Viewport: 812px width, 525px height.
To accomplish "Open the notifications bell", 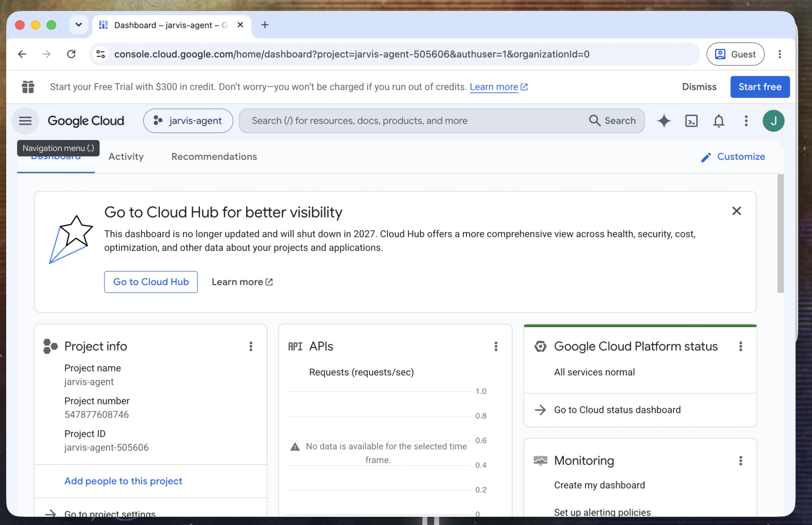I will (719, 121).
